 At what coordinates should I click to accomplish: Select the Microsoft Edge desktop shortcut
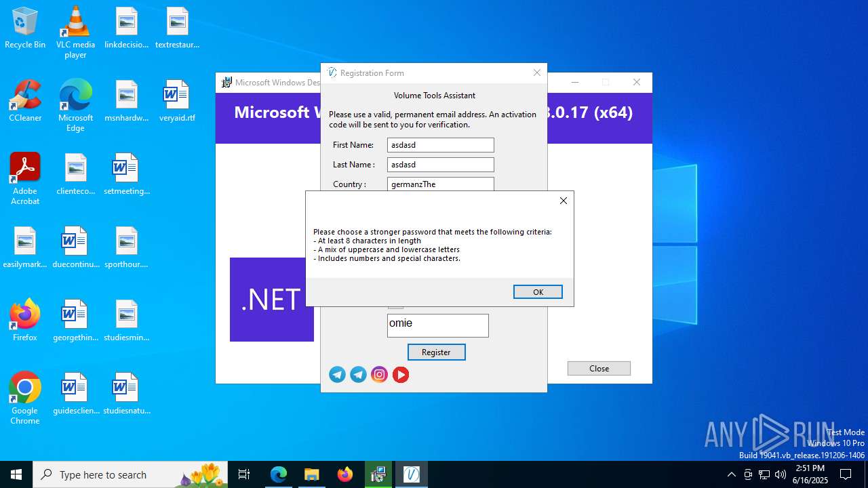point(75,105)
